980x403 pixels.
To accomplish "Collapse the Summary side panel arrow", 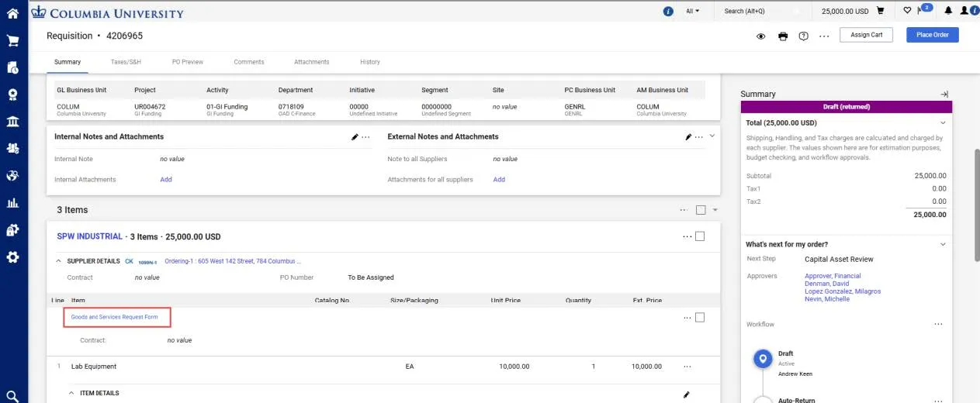I will 944,94.
